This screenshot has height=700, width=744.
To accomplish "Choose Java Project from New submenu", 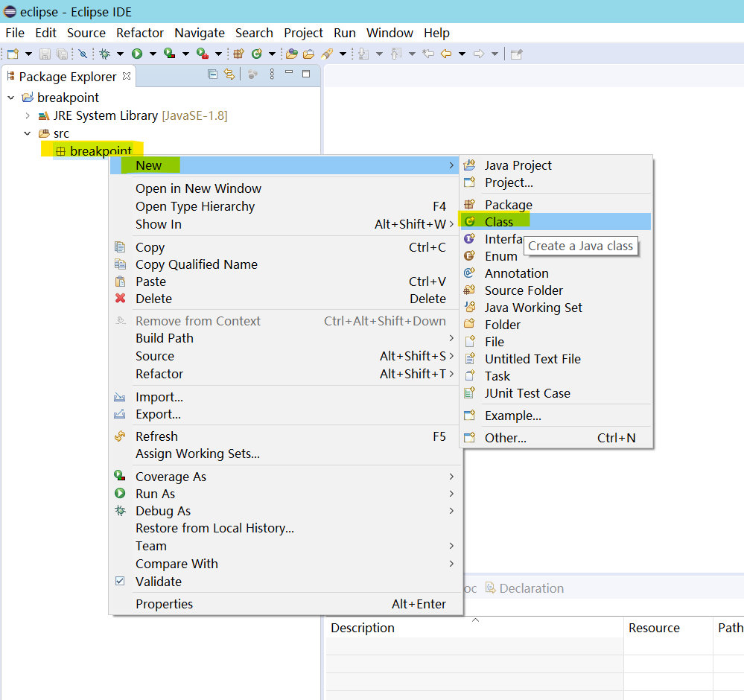I will point(556,165).
